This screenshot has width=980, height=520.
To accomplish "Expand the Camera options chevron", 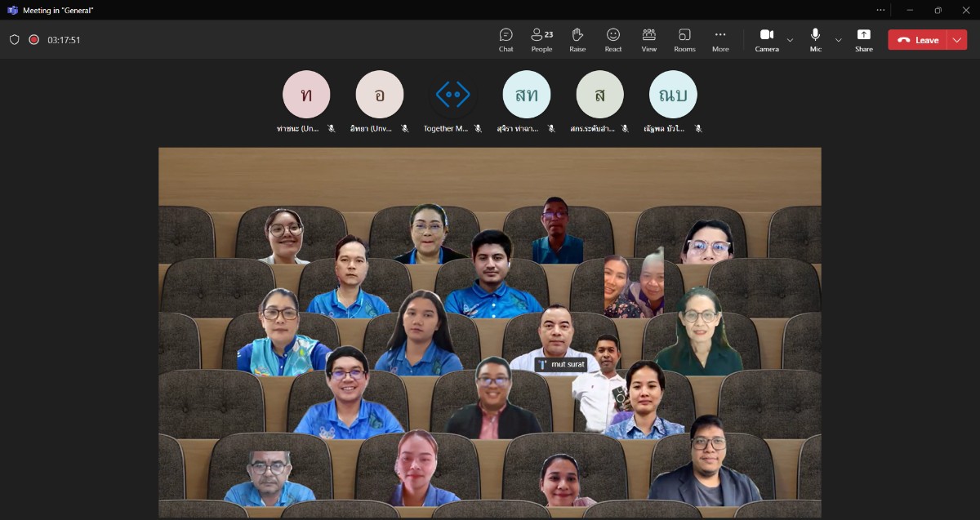I will pos(790,40).
